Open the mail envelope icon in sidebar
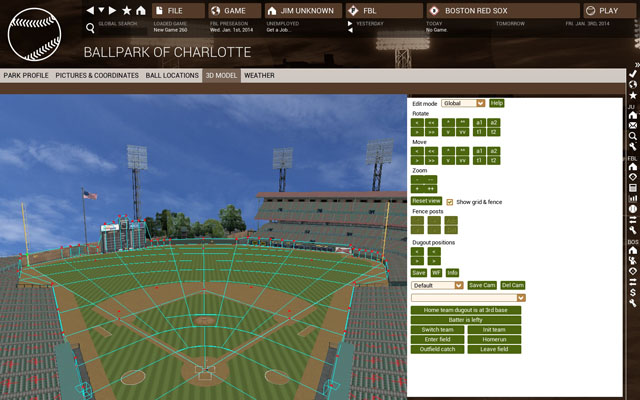 [x=633, y=125]
